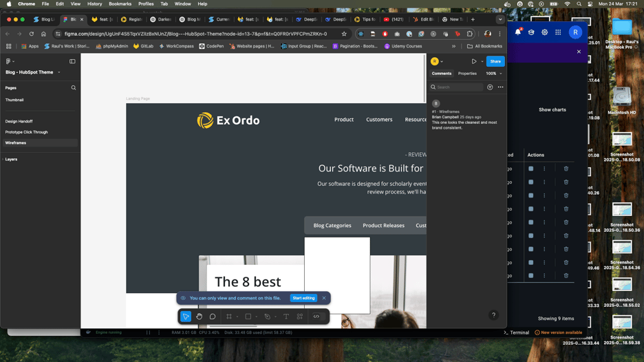Click Show charts in background window
Viewport: 644px width, 362px height.
(552, 109)
